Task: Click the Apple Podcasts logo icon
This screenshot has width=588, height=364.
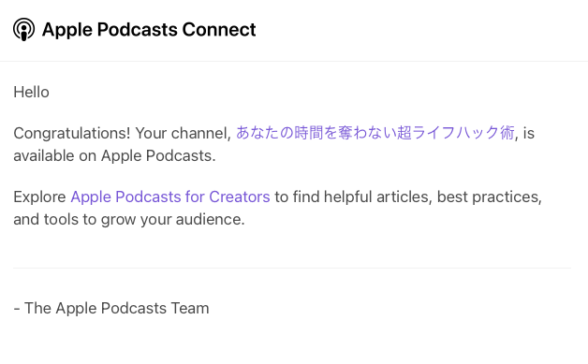Action: point(24,30)
